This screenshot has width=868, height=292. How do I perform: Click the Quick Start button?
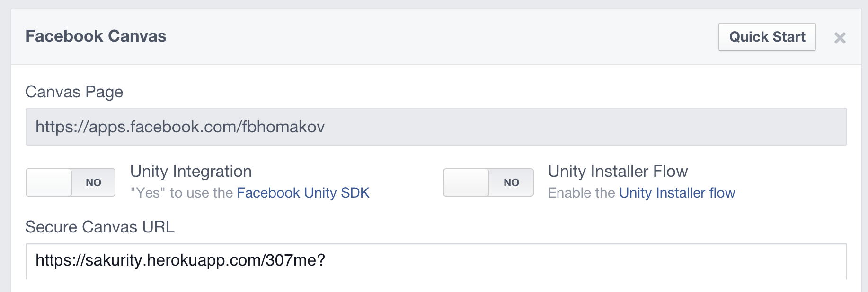767,37
